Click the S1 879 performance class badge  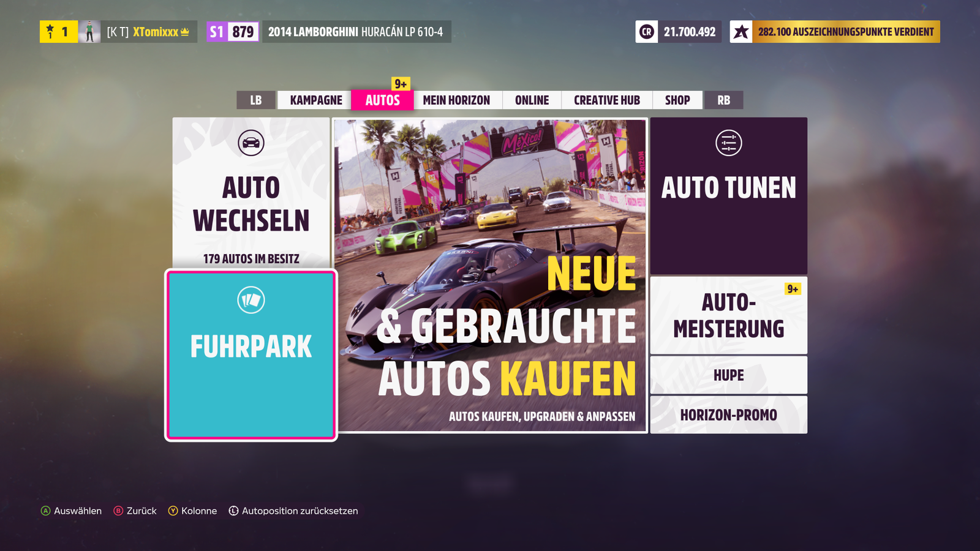point(233,32)
